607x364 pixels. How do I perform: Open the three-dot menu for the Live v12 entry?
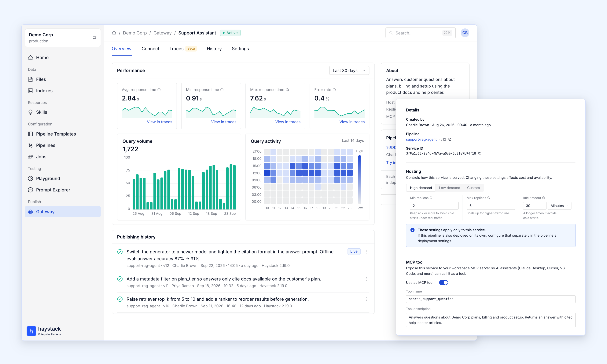coord(366,252)
